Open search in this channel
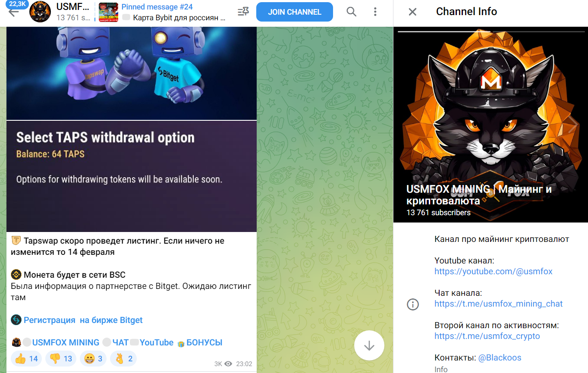This screenshot has height=373, width=588. [x=352, y=12]
